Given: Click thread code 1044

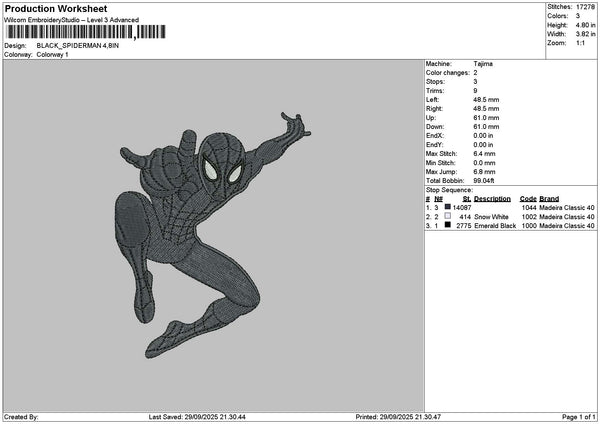Looking at the screenshot, I should pos(529,208).
